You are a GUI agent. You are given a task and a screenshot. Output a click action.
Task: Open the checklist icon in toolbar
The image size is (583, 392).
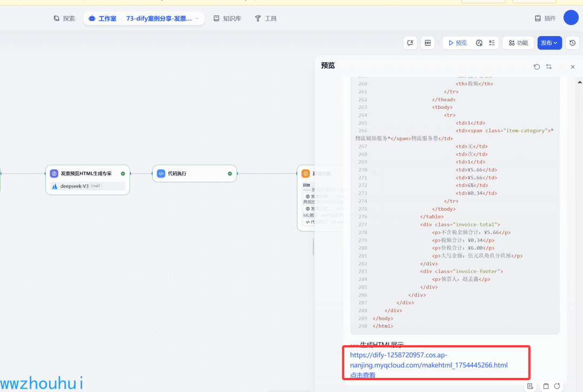point(491,43)
